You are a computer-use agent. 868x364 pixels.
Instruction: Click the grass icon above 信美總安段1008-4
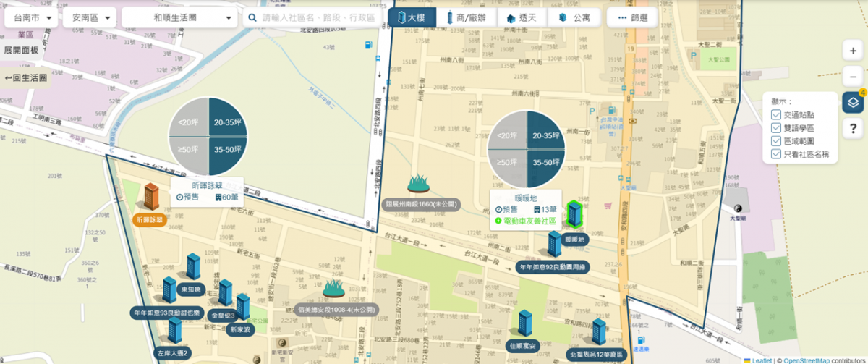(334, 288)
